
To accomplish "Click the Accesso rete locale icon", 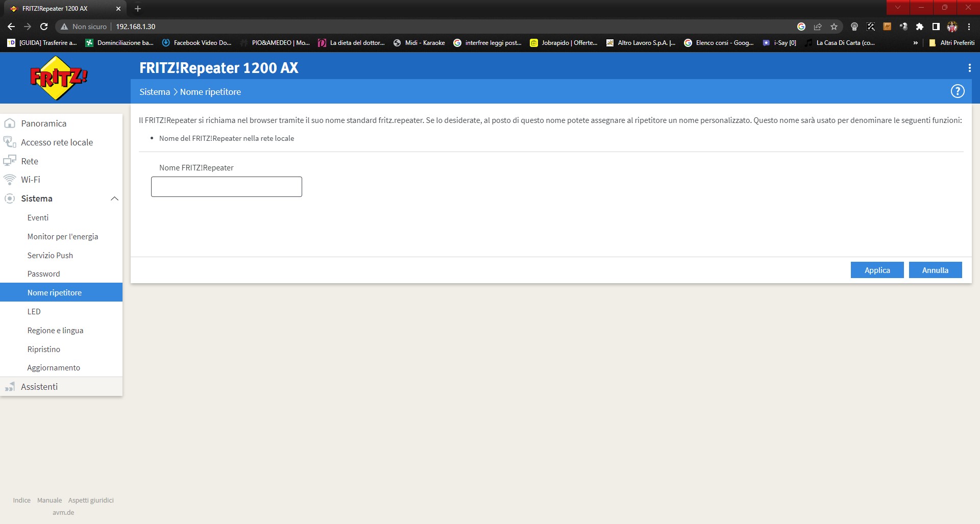I will (10, 142).
